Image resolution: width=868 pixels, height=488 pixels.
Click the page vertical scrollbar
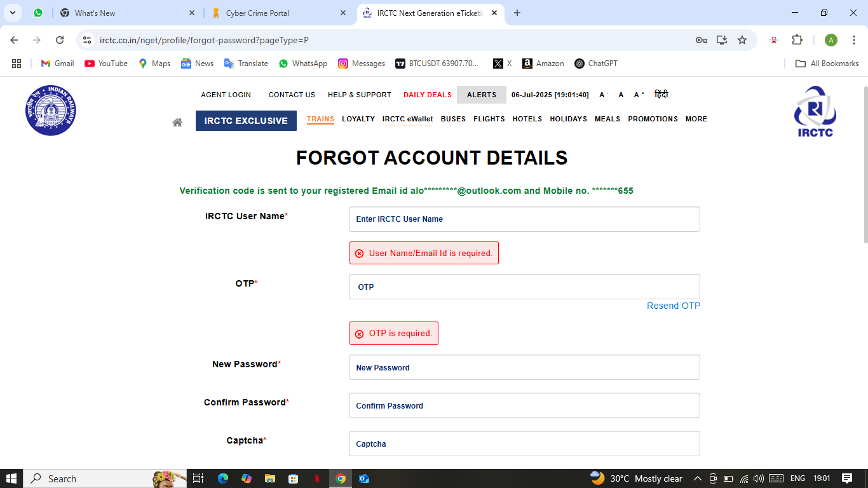pos(864,165)
